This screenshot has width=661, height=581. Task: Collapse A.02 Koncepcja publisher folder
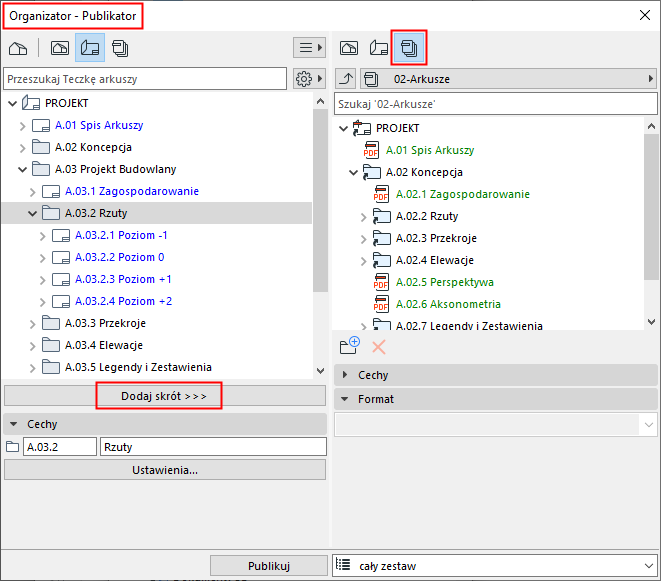point(354,172)
